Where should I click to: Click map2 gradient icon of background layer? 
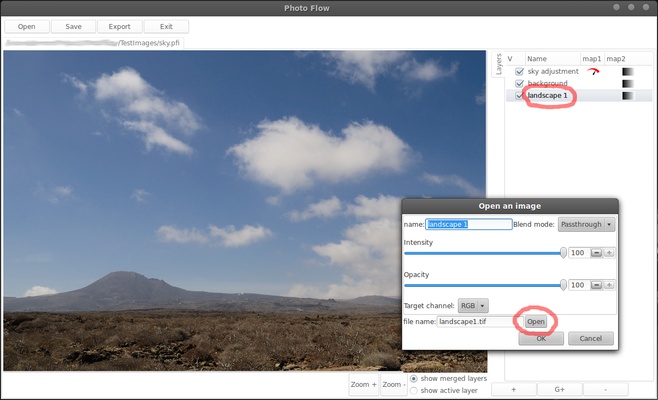[x=627, y=84]
